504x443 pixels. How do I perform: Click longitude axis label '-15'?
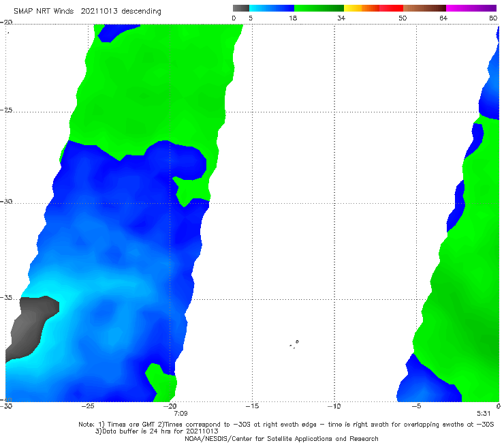tap(252, 406)
